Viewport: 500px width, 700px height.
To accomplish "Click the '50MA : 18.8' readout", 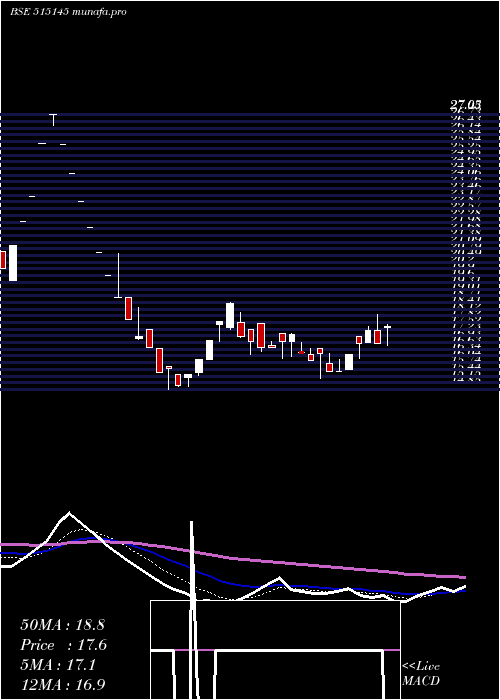I will click(x=62, y=625).
